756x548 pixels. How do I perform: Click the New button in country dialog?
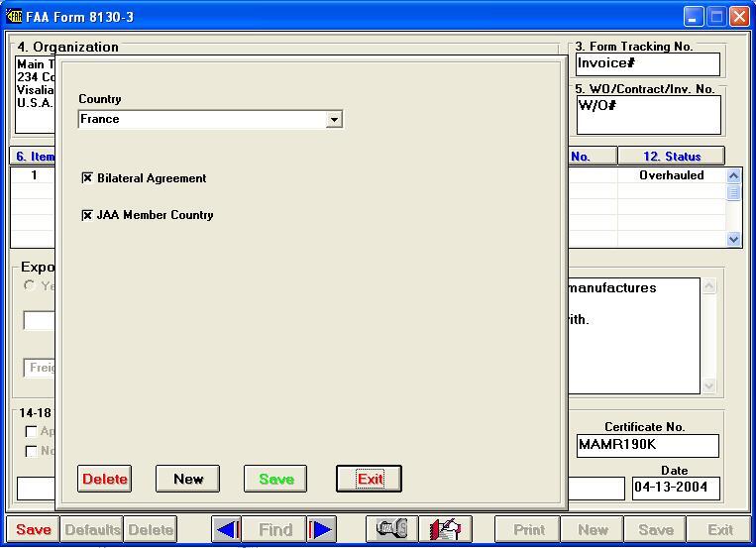(x=188, y=479)
